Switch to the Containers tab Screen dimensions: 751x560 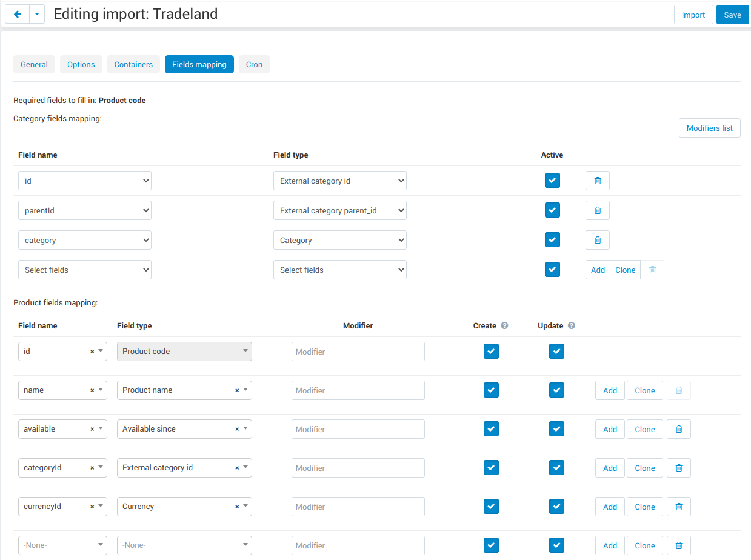pos(133,64)
